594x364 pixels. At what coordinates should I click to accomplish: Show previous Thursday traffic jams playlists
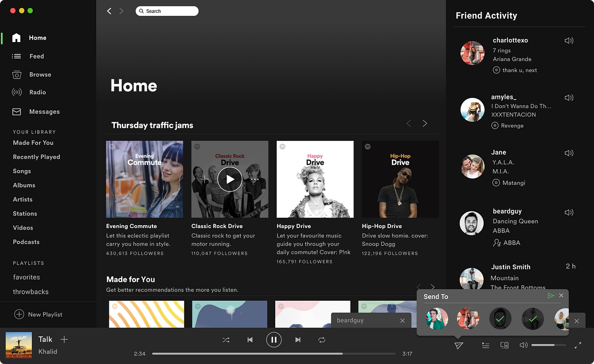(408, 124)
